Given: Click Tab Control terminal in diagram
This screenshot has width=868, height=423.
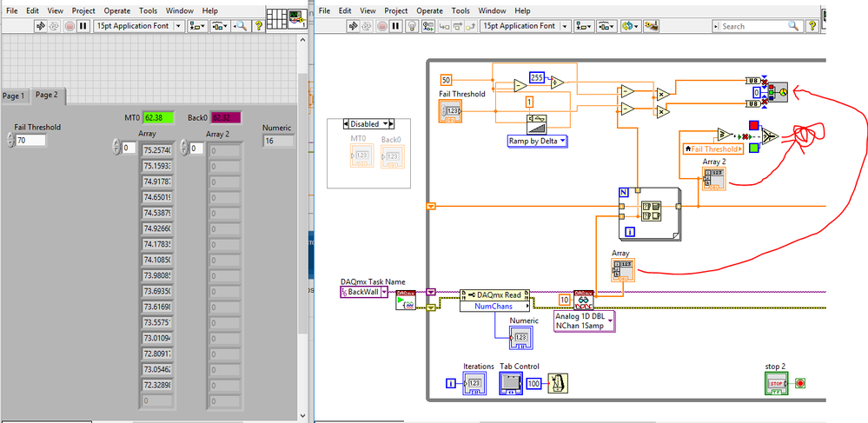Looking at the screenshot, I should [x=510, y=383].
